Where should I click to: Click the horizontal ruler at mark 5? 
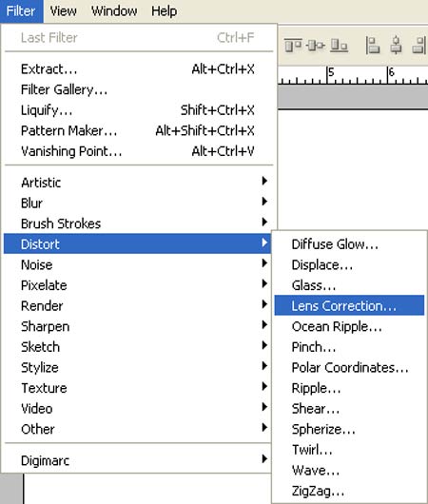pyautogui.click(x=328, y=75)
